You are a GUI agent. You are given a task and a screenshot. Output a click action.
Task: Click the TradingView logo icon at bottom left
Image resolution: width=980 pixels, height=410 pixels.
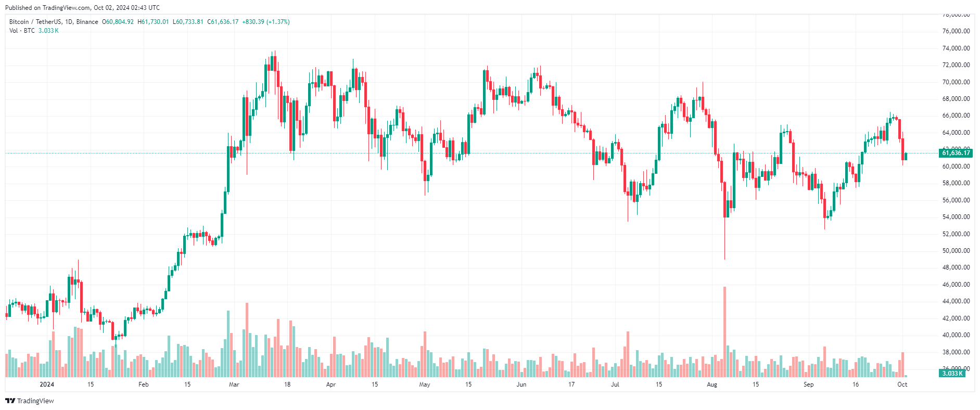(10, 401)
